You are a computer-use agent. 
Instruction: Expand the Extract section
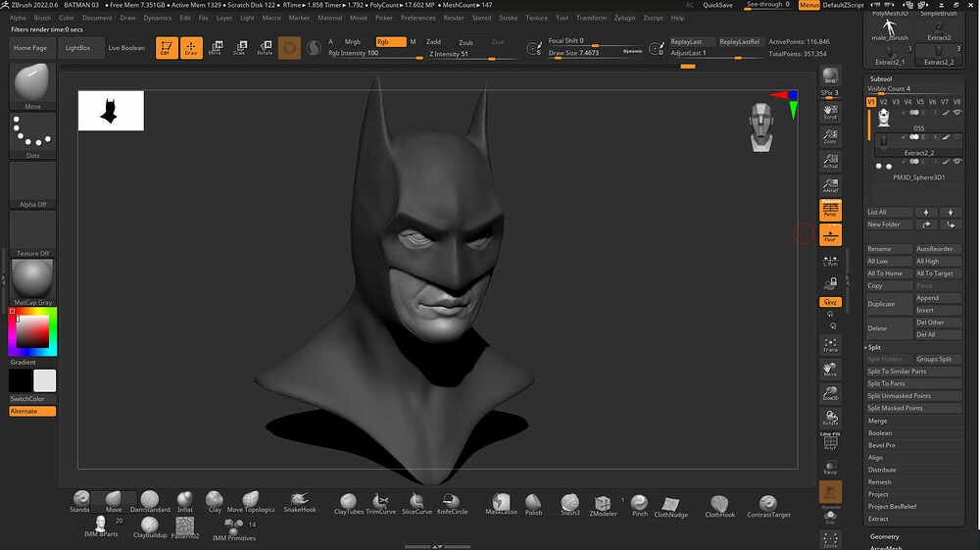878,519
